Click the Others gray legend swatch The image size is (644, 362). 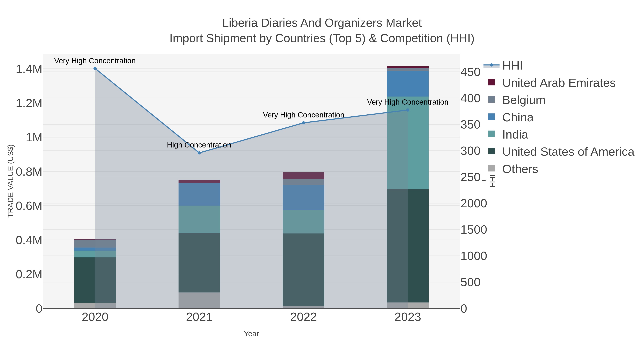491,168
